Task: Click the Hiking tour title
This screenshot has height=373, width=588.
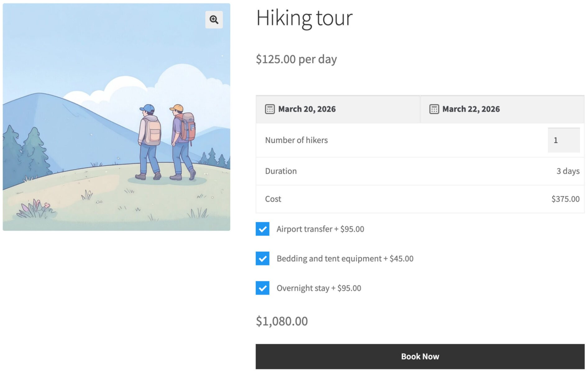Action: click(304, 18)
